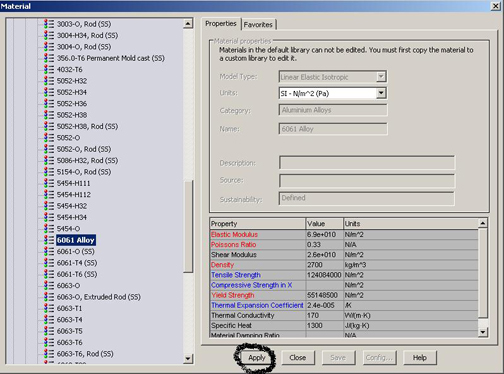The height and width of the screenshot is (374, 504).
Task: Click the material tree scroll-up arrow
Action: click(188, 24)
